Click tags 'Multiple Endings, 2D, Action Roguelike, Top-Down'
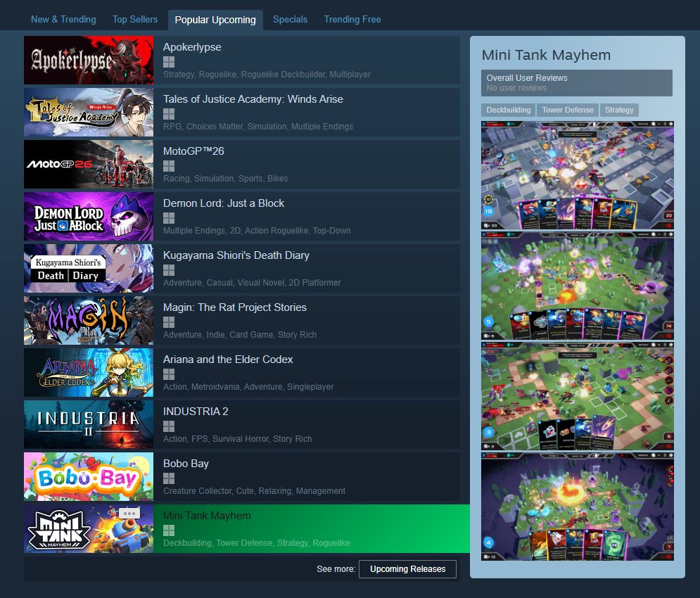The image size is (700, 598). (257, 231)
